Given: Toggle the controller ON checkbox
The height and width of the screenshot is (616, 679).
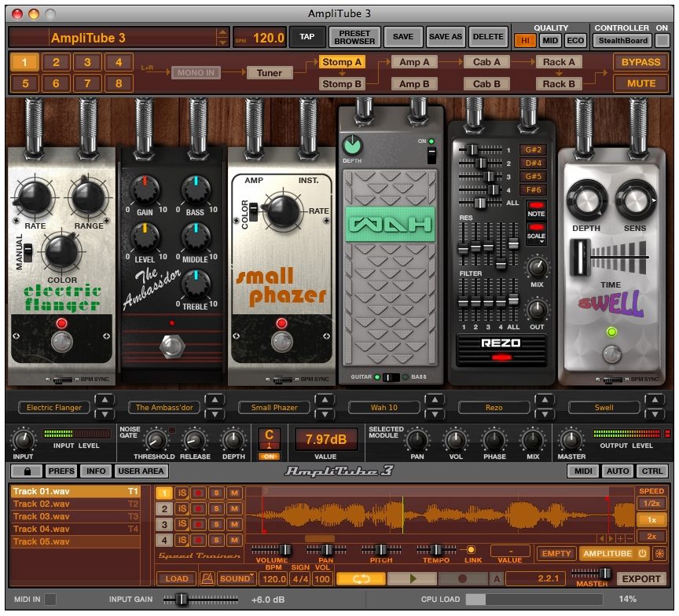Looking at the screenshot, I should click(661, 41).
